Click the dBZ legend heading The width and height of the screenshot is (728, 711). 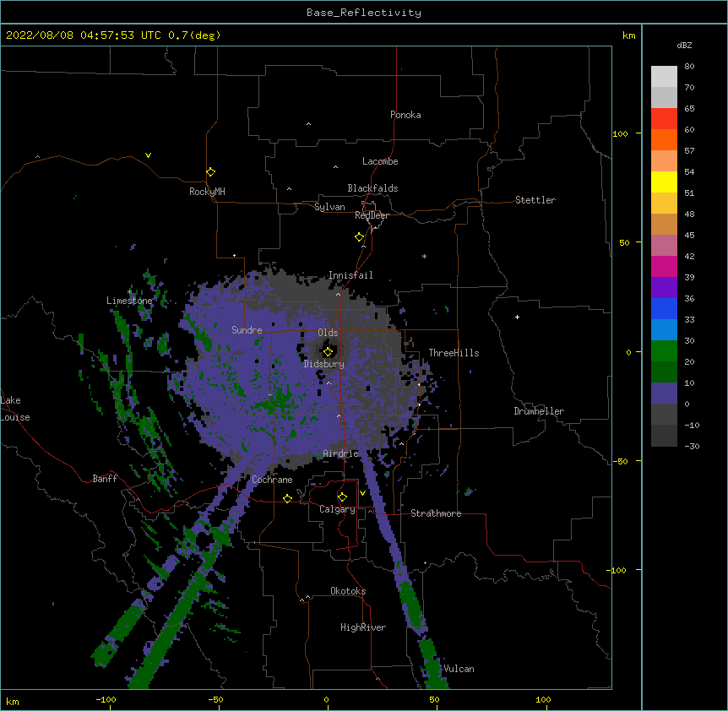[x=684, y=45]
